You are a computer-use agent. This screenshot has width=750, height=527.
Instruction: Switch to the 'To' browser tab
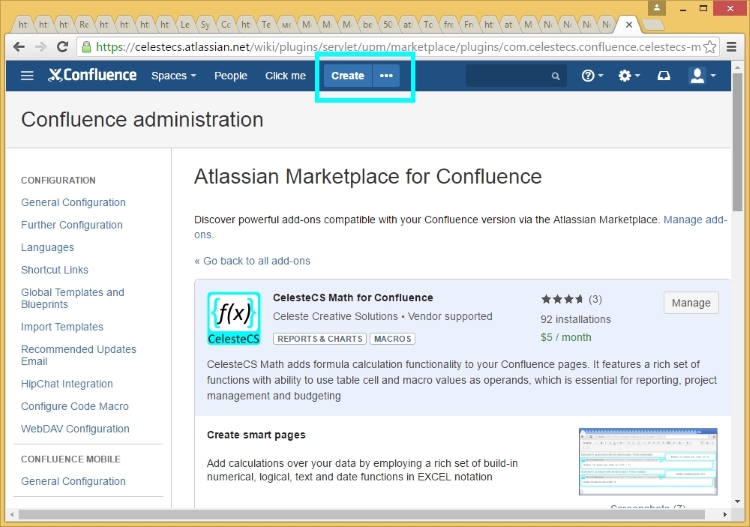pos(428,24)
